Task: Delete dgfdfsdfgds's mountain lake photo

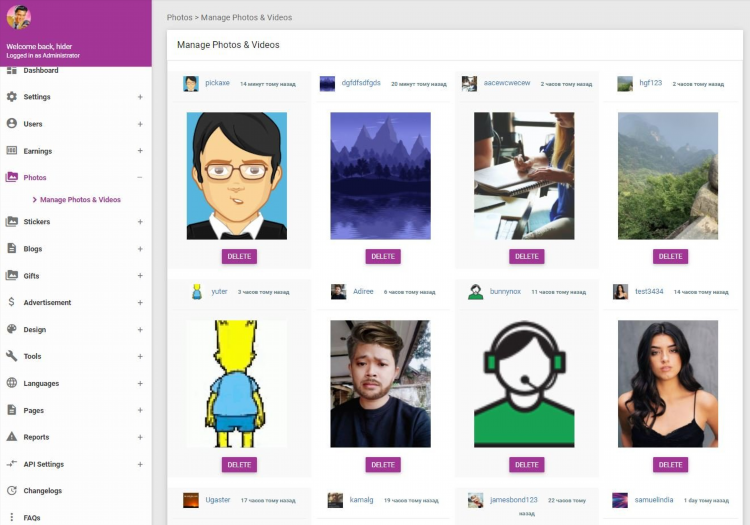Action: point(383,256)
